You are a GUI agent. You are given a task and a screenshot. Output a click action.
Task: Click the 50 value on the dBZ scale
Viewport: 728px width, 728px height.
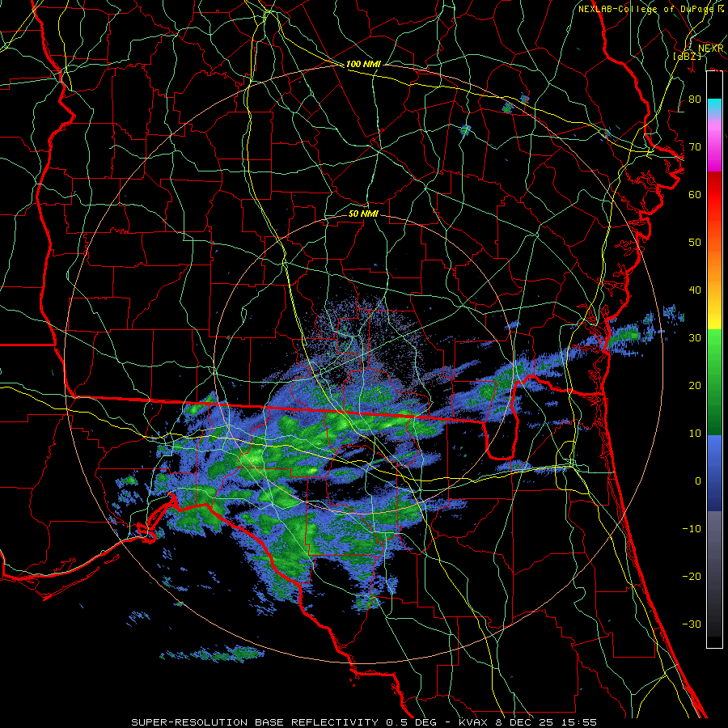[x=695, y=243]
